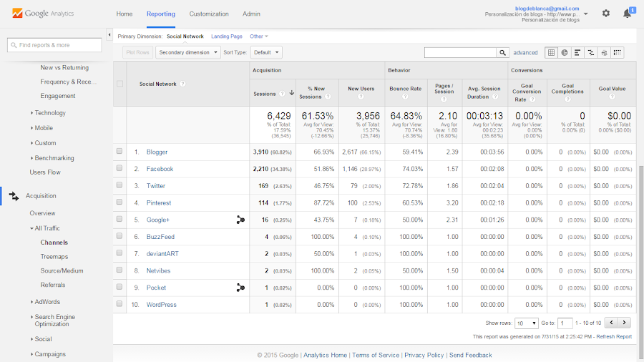
Task: Open the Sort Type Default dropdown
Action: click(266, 52)
